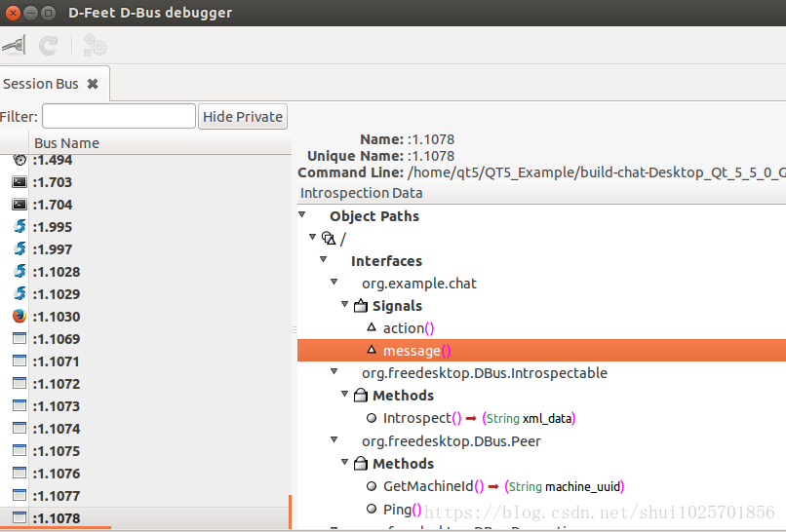
Task: Click the Firefox icon of :1.1030
Action: point(20,316)
